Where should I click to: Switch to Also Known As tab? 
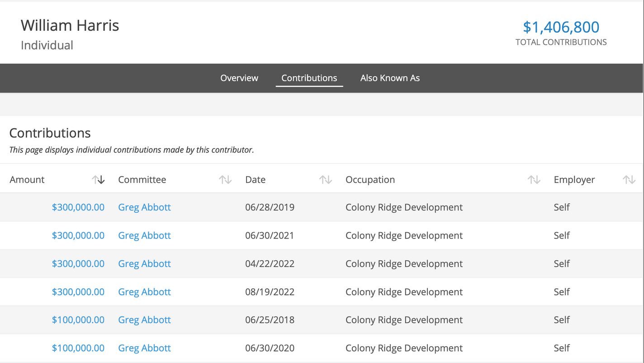pos(390,78)
